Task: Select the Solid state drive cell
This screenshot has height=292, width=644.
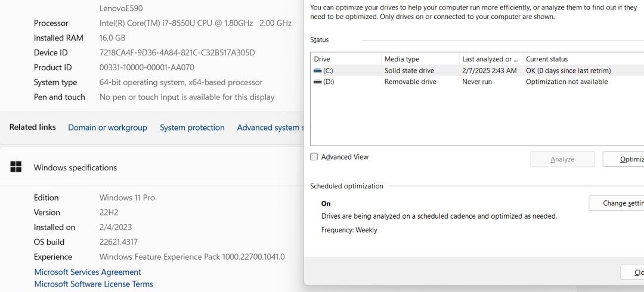Action: tap(409, 71)
